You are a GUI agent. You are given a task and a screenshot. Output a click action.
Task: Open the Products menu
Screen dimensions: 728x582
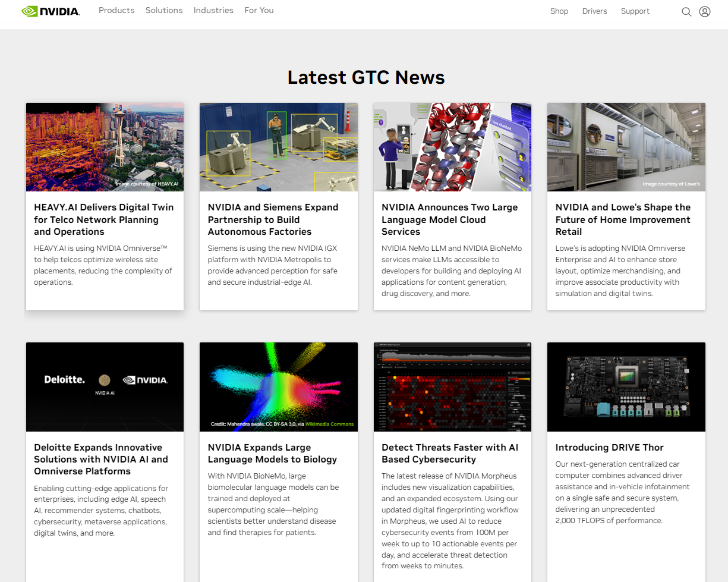pos(116,11)
